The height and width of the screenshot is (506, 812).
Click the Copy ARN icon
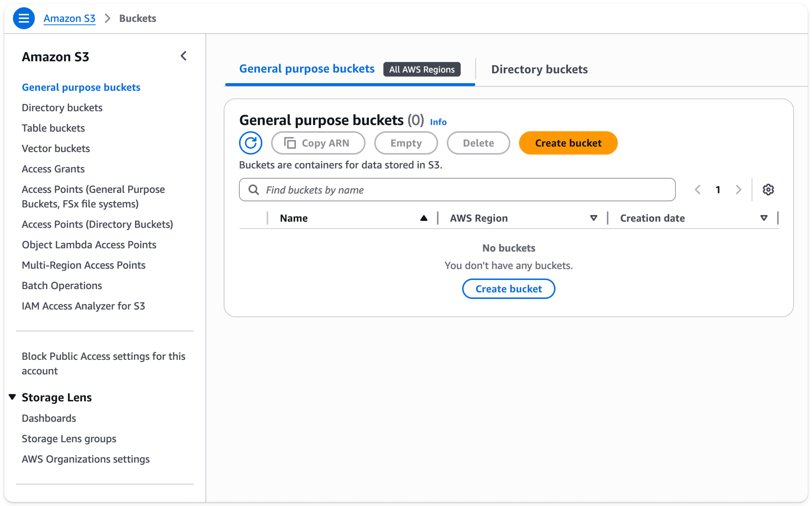tap(290, 143)
